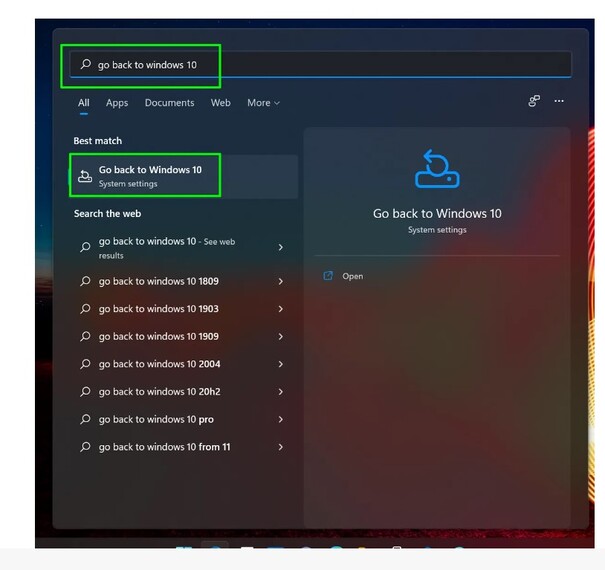Click search icon beside the 'from 11' suggestion
The height and width of the screenshot is (570, 605).
[85, 447]
